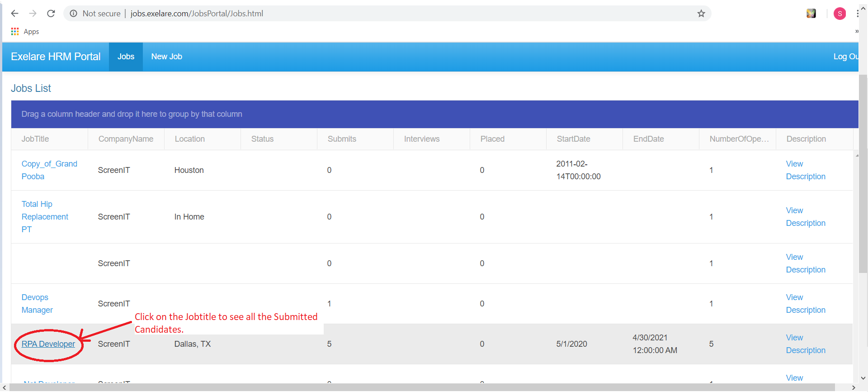
Task: Open the Apps grid shortcut icon
Action: [x=15, y=31]
